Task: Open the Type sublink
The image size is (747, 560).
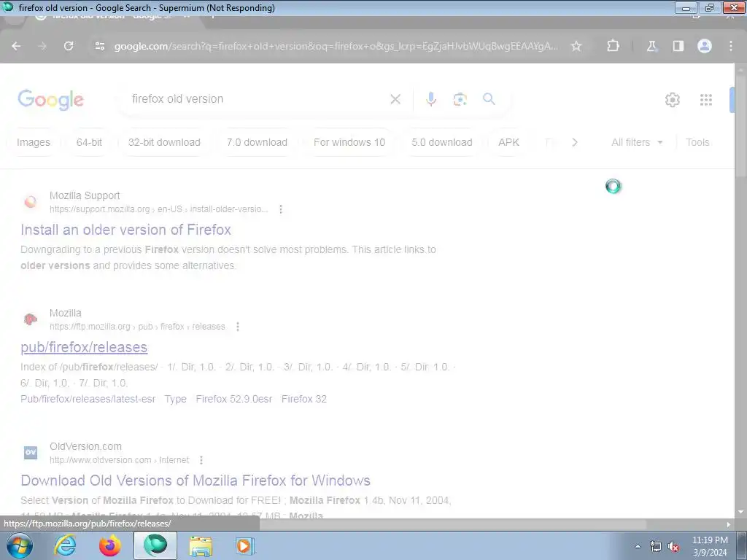Action: [x=176, y=399]
